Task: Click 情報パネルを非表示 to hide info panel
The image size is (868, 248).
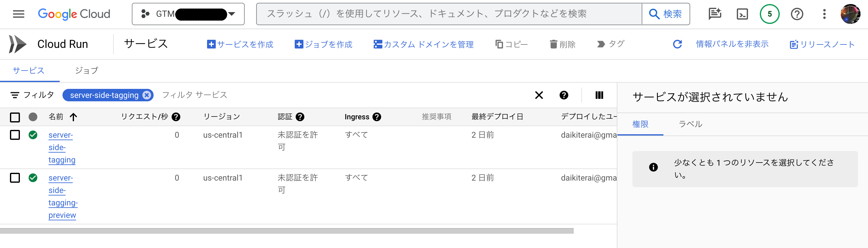Action: [x=732, y=44]
